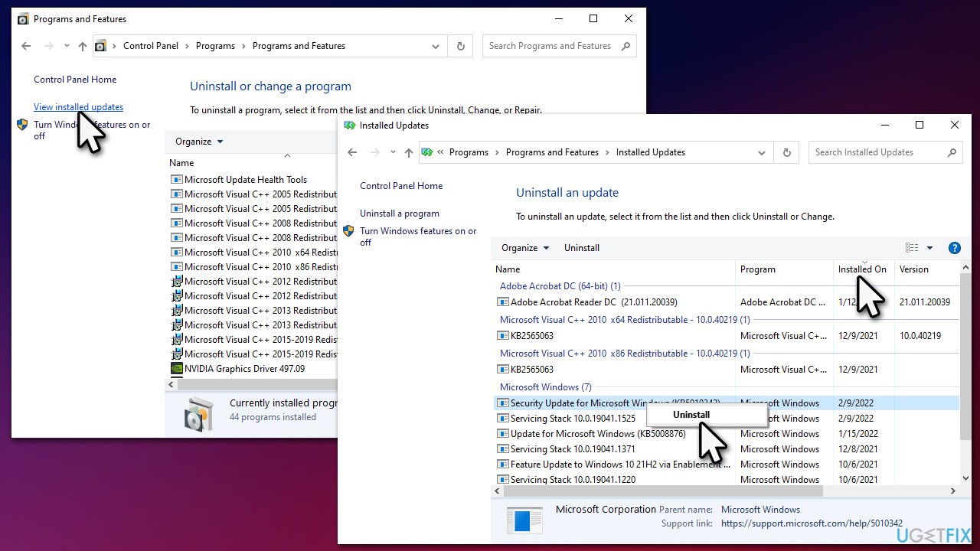Change the view layout with the views icon
The image size is (980, 551).
click(x=913, y=247)
